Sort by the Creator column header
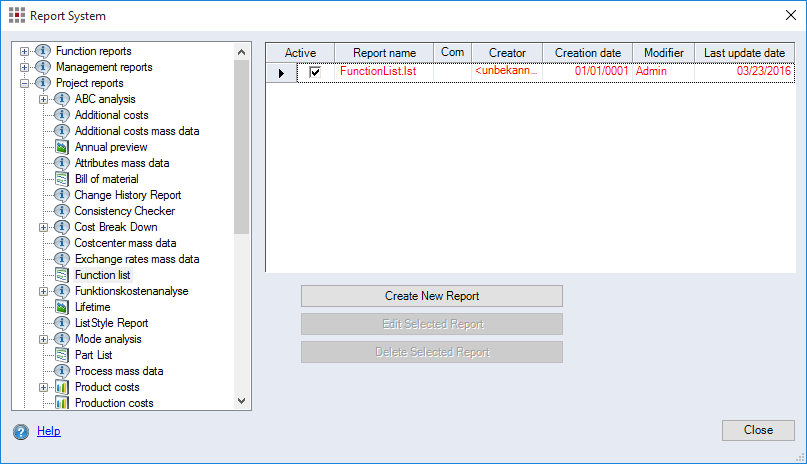 coord(507,52)
